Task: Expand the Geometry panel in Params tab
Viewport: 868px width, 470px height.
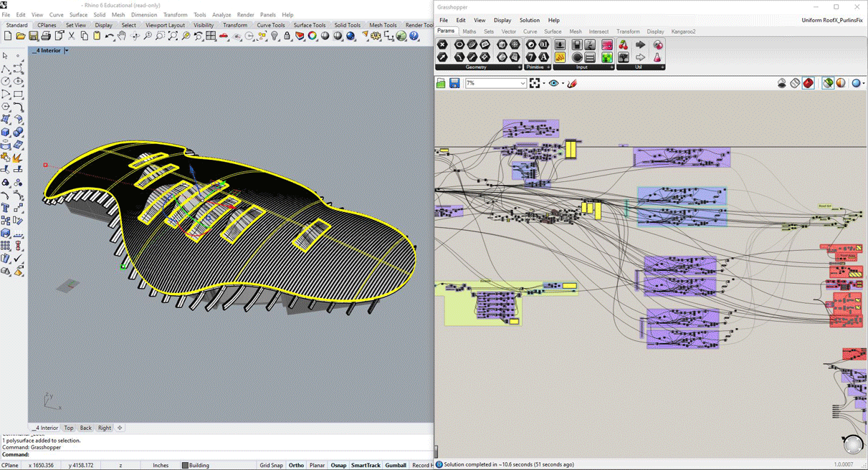Action: coord(520,67)
